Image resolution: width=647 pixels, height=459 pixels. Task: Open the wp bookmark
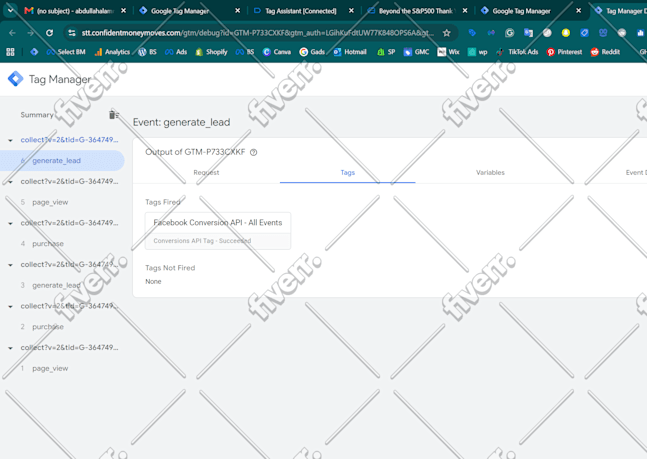point(477,52)
